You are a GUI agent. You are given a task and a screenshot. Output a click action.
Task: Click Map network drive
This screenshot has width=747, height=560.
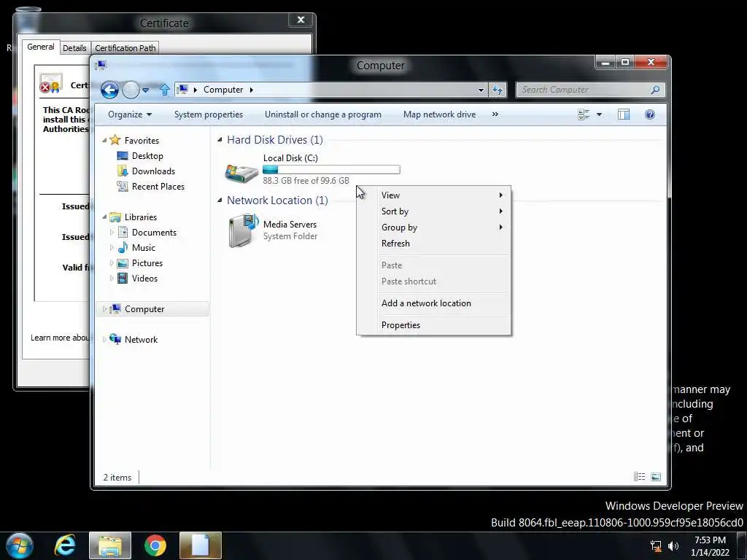pos(439,114)
